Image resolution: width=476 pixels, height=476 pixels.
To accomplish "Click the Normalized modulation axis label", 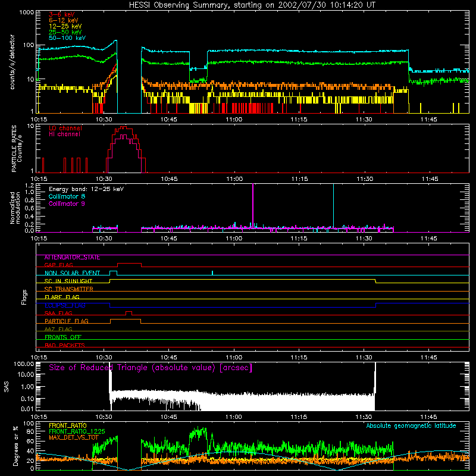I will (x=15, y=208).
